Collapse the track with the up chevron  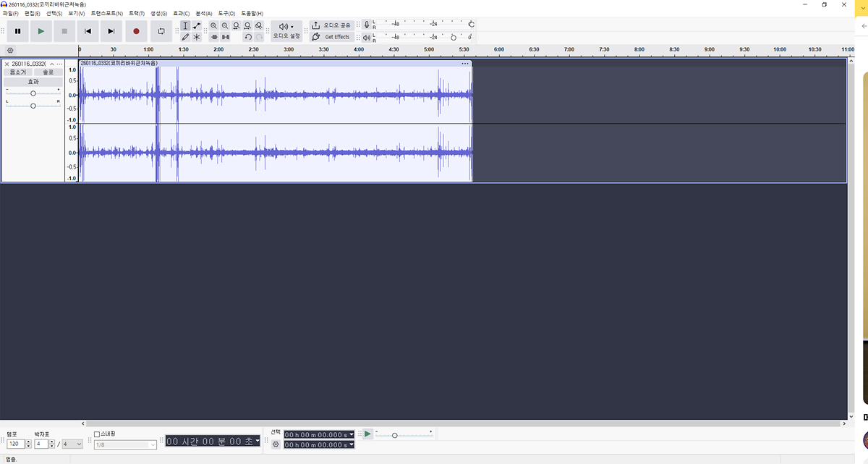point(52,64)
